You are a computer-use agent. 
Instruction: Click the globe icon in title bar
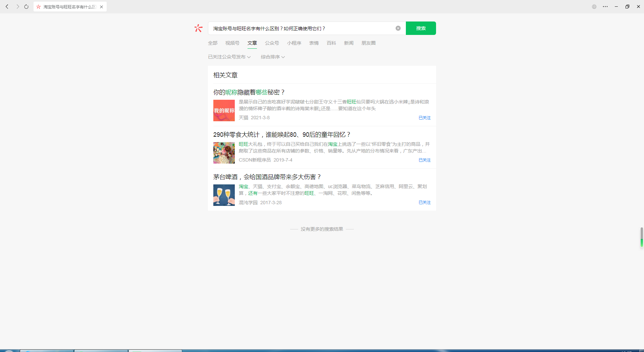point(594,7)
